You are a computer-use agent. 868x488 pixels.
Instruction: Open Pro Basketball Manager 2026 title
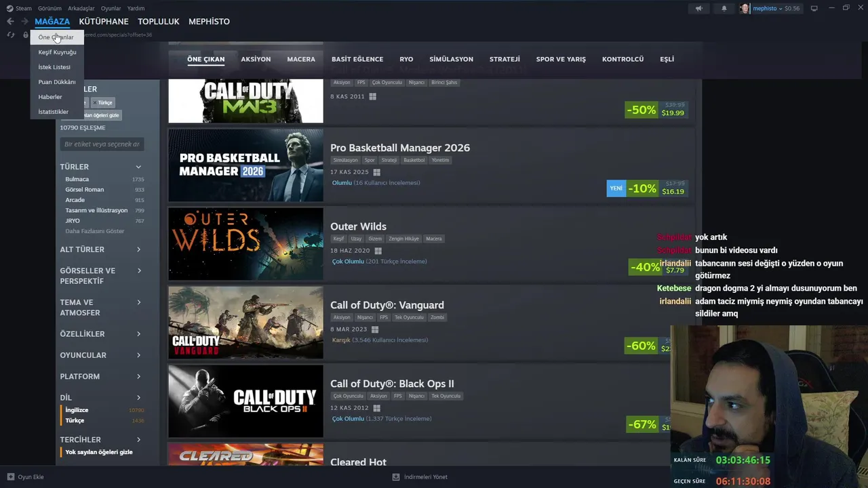coord(400,148)
